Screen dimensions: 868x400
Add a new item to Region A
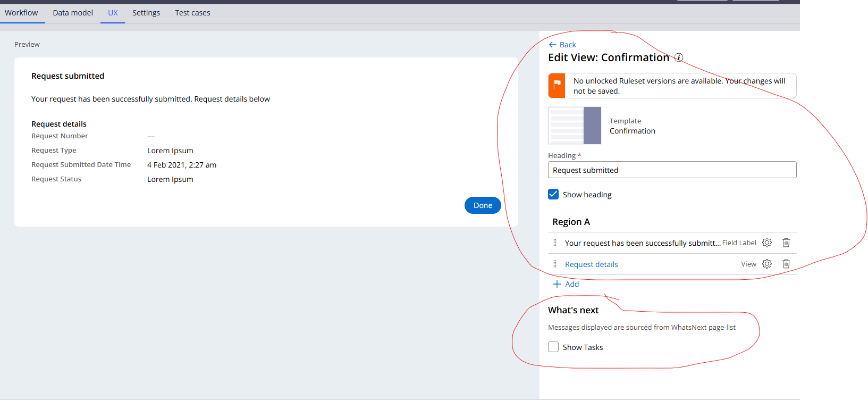[x=566, y=284]
